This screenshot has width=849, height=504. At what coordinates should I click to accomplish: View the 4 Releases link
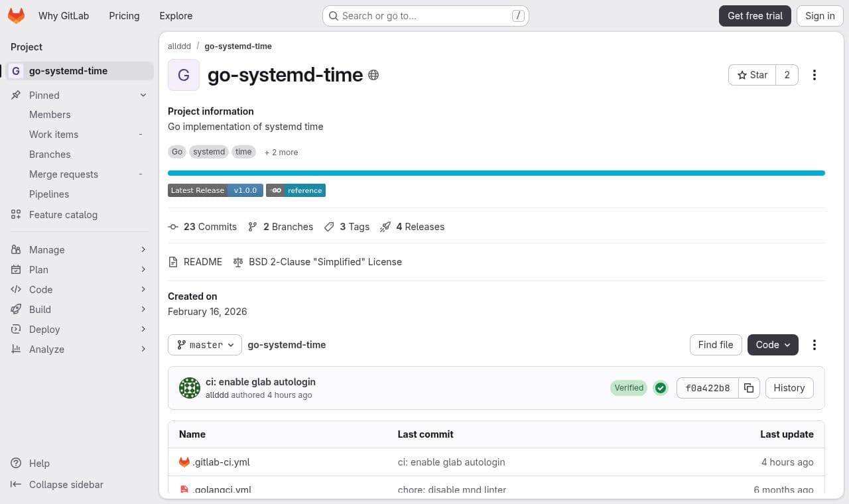point(412,227)
